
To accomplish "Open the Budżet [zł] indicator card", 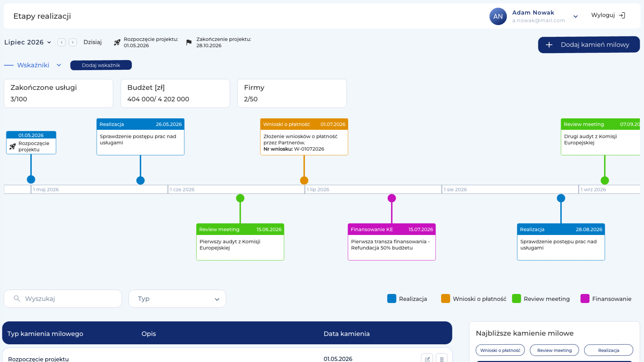I will click(175, 93).
